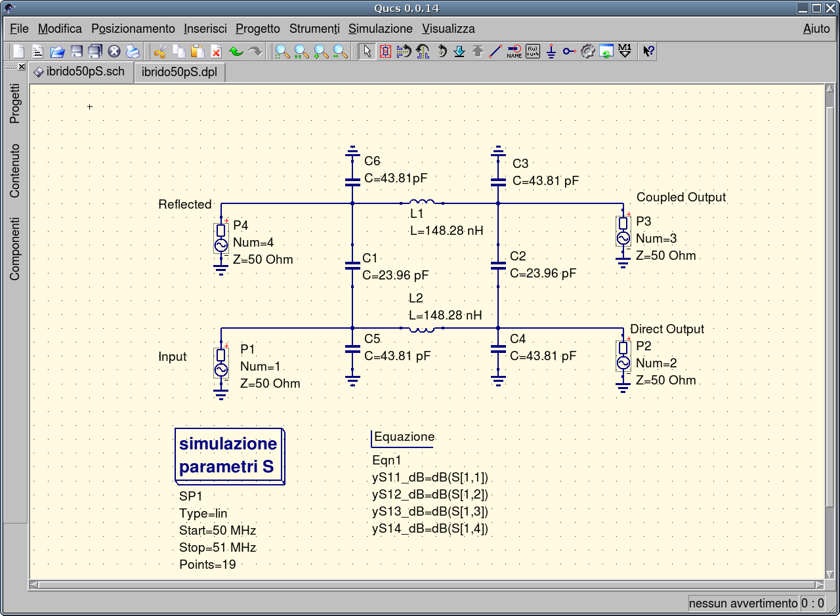Select the Wire drawing tool
Screen dimensions: 840x616
tap(496, 51)
